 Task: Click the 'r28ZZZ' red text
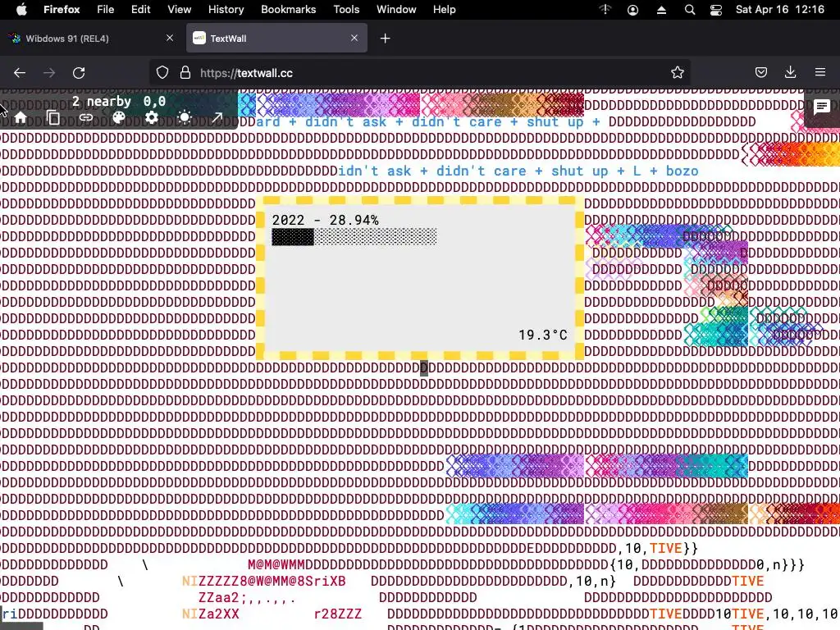click(337, 614)
